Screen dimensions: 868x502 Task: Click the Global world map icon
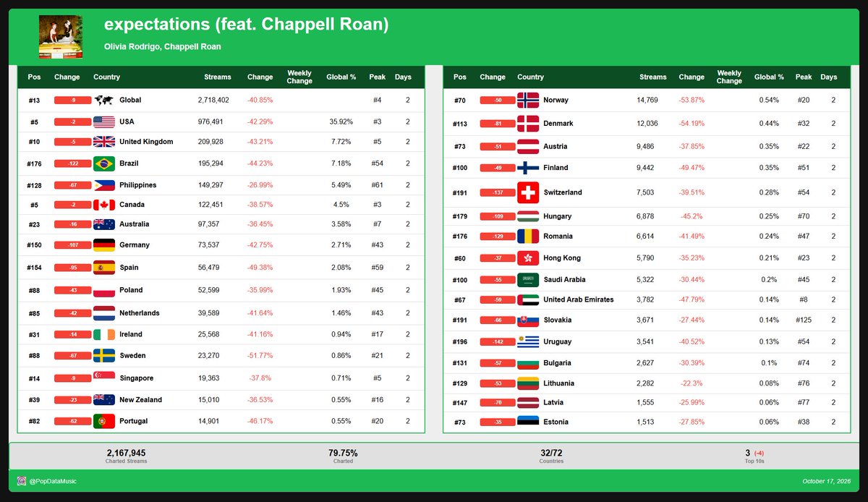[x=104, y=101]
